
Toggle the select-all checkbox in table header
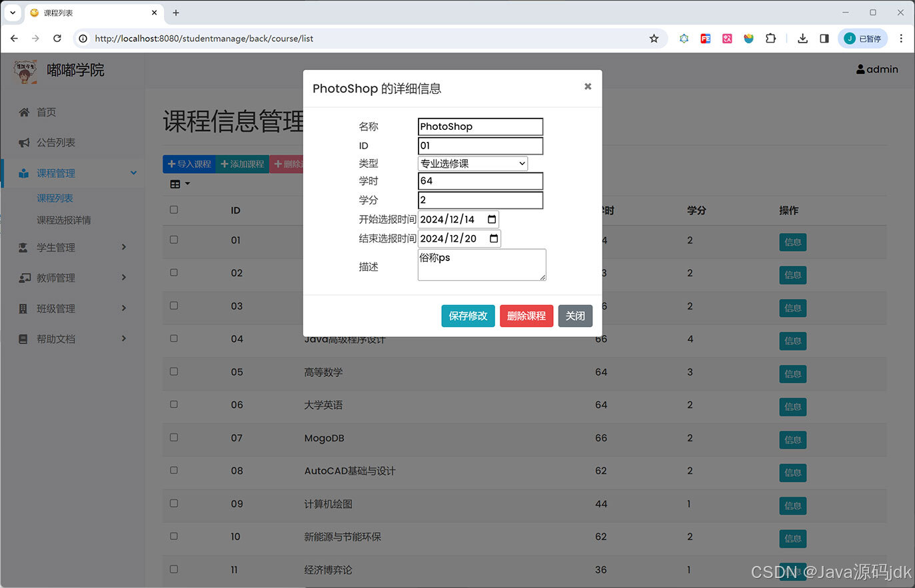174,210
